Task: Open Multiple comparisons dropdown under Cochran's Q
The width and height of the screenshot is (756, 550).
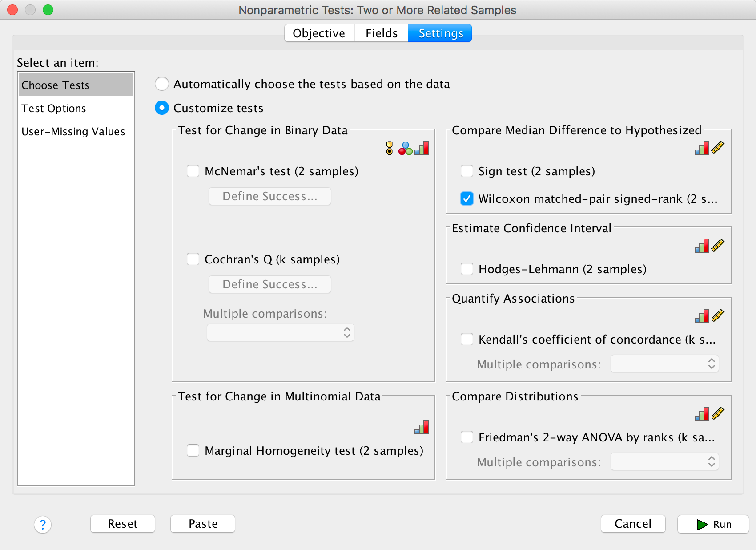Action: click(281, 332)
